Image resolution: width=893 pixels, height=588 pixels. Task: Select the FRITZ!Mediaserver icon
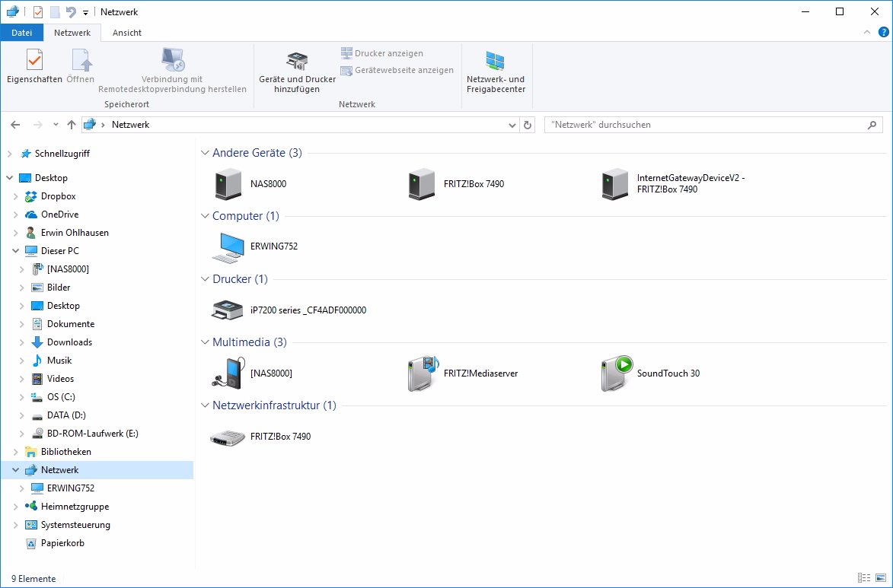tap(423, 373)
